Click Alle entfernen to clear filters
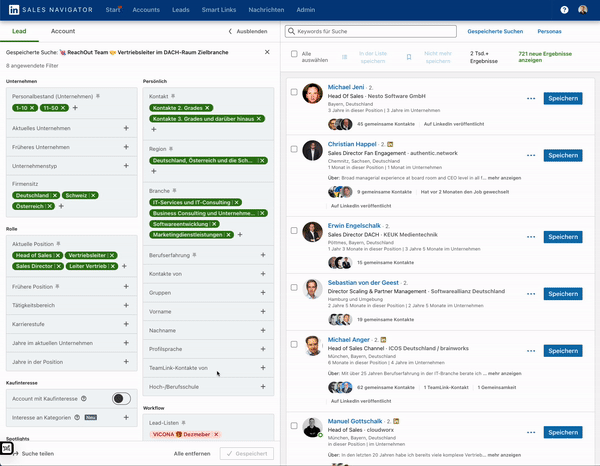Screen dimensions: 600x466 pos(192,454)
